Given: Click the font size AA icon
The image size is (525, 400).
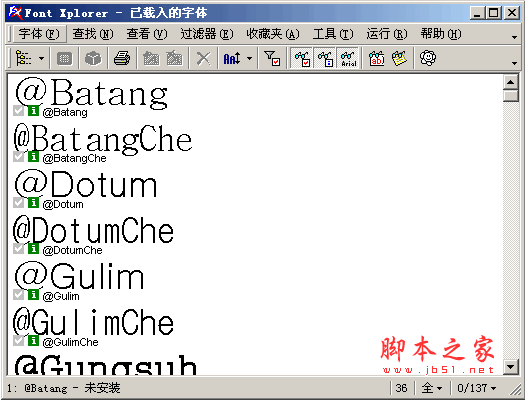Looking at the screenshot, I should pos(232,59).
